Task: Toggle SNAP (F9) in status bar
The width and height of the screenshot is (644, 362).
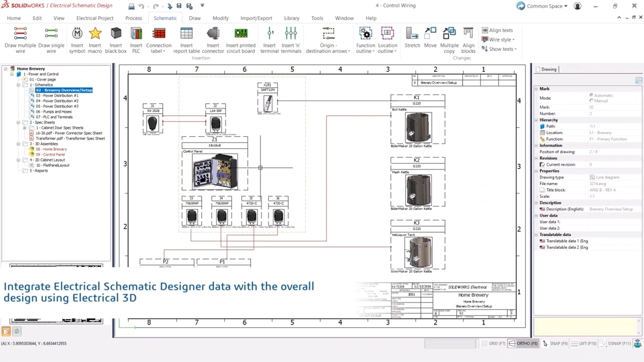Action: coord(555,343)
